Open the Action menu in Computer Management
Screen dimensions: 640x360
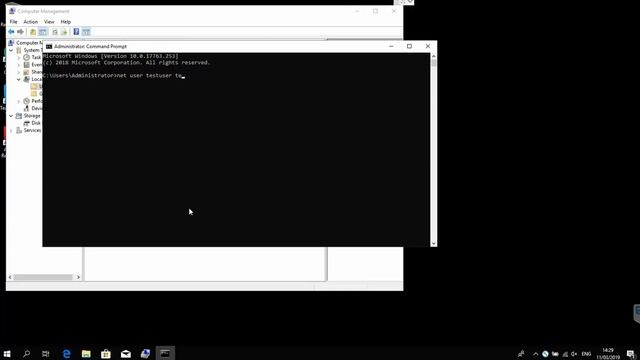point(31,22)
